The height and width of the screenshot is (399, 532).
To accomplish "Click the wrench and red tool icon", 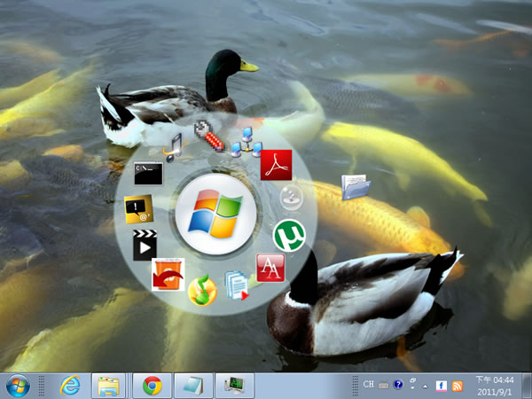I will (207, 134).
